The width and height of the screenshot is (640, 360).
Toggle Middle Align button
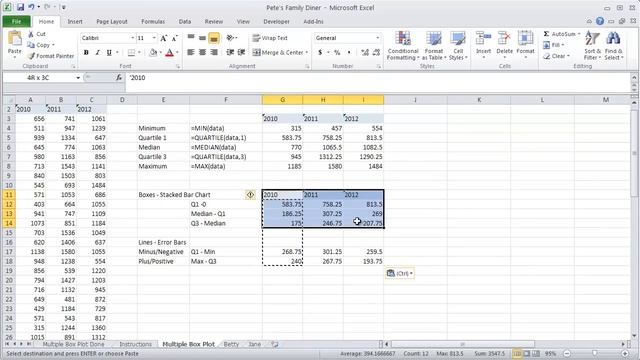click(202, 38)
